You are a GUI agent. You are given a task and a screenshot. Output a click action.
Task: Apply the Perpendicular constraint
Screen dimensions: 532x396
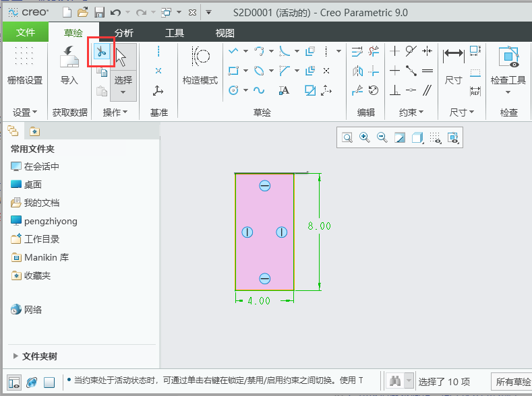point(394,90)
